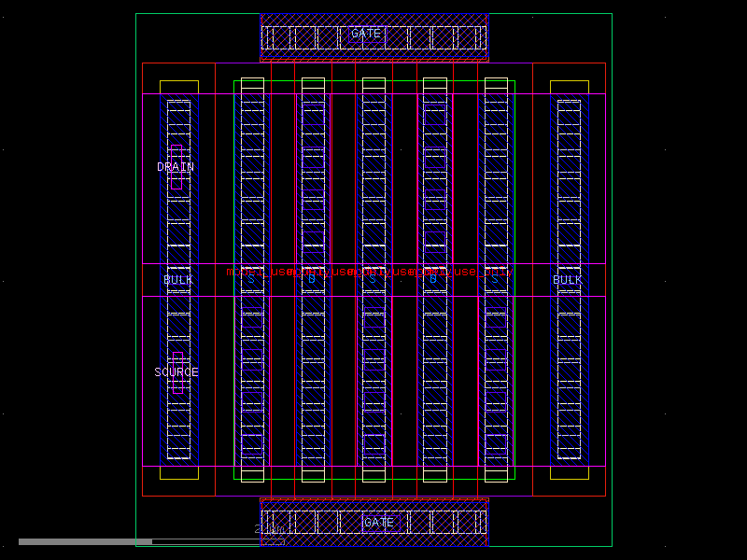Click the SOURCE text label
The width and height of the screenshot is (747, 560).
[x=176, y=371]
